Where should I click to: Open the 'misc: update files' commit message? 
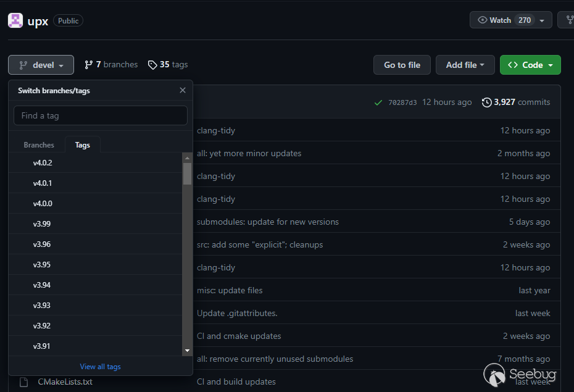click(230, 290)
